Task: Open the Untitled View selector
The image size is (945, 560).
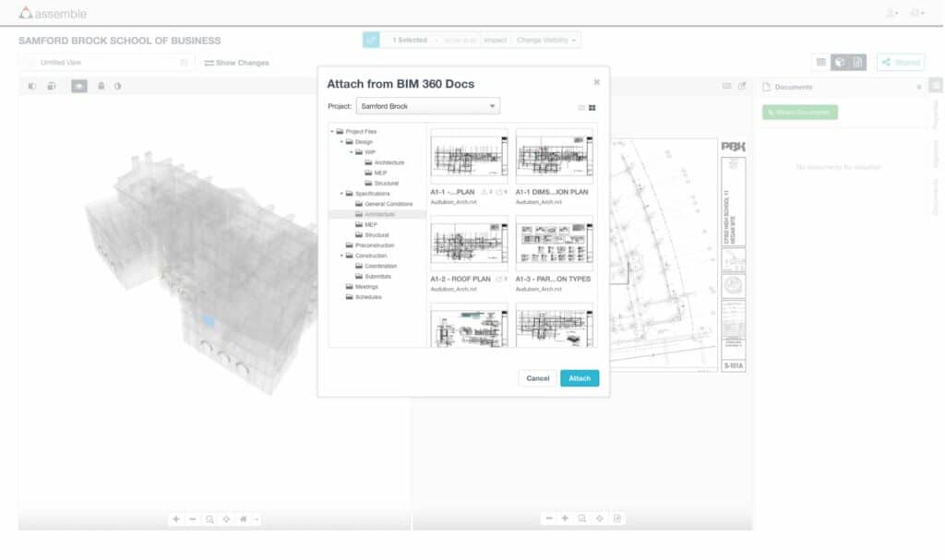Action: [107, 63]
